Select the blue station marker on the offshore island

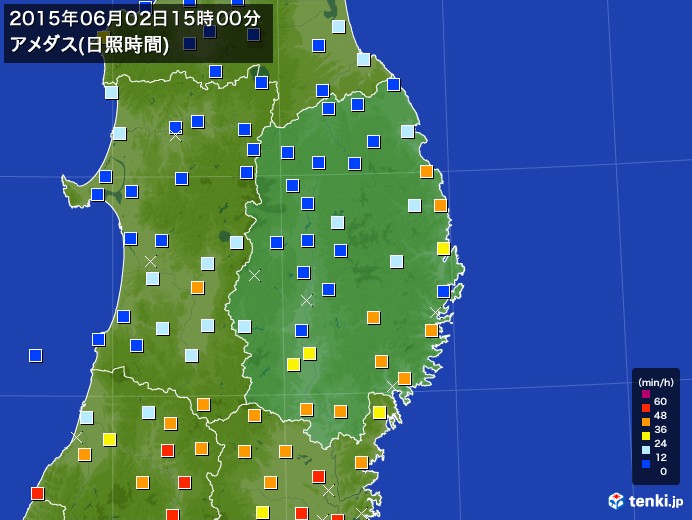[x=36, y=355]
